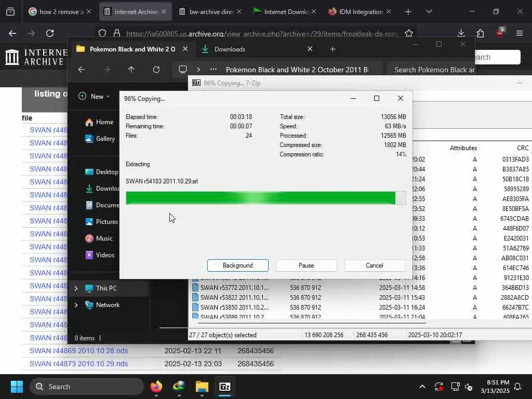Select the Internet Archive browser tab
532x399 pixels.
(135, 12)
